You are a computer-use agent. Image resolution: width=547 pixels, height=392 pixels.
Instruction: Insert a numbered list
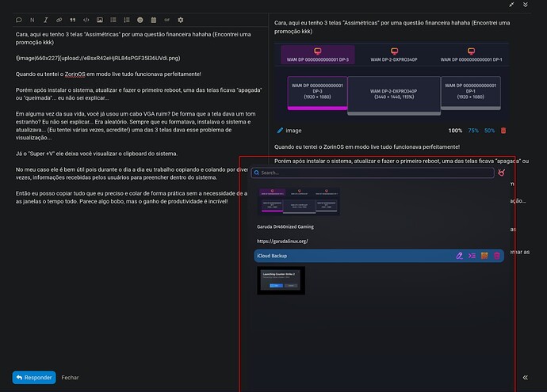pyautogui.click(x=127, y=19)
